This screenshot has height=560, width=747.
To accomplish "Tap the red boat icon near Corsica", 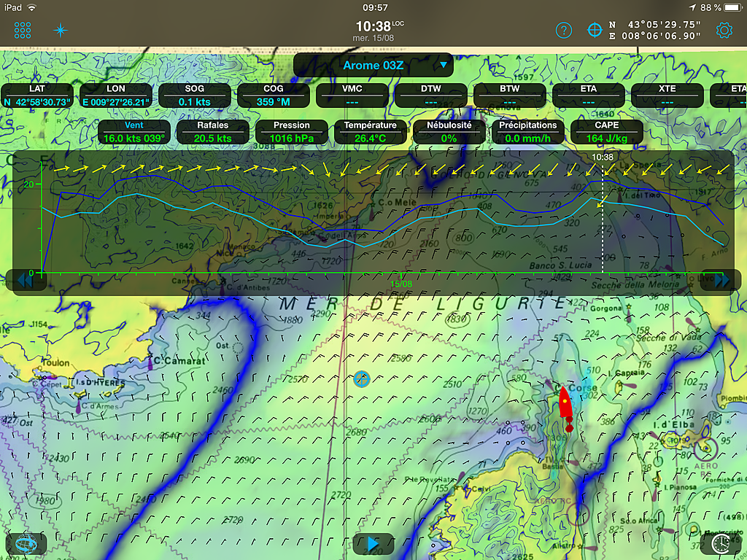I will coord(565,402).
